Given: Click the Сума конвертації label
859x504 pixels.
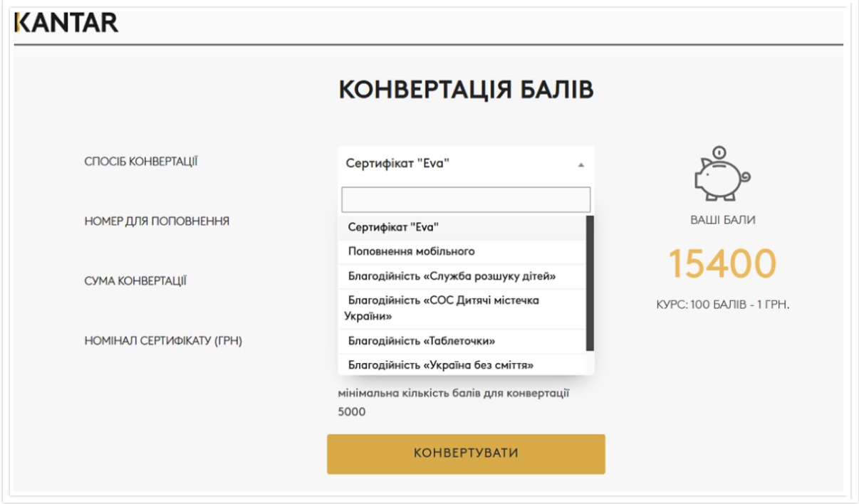Looking at the screenshot, I should [135, 281].
